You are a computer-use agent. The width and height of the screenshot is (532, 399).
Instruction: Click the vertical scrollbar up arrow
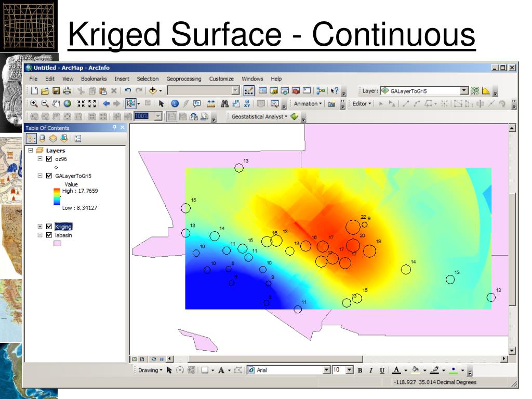pyautogui.click(x=512, y=128)
